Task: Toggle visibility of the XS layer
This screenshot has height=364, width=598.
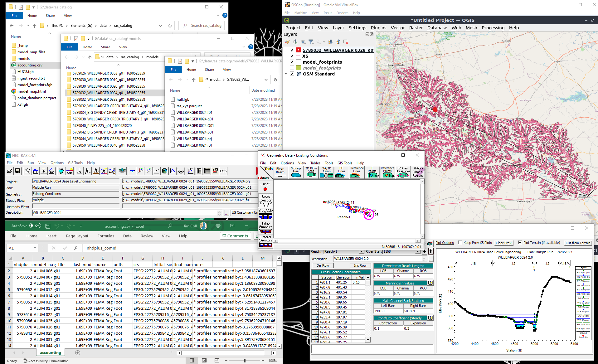Action: tap(292, 56)
